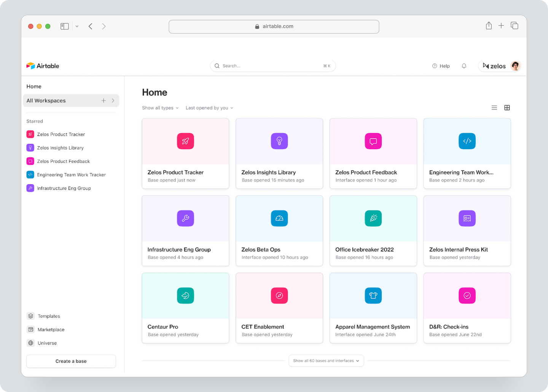Expand All Workspaces with the chevron arrow
This screenshot has height=392, width=548.
tap(113, 100)
